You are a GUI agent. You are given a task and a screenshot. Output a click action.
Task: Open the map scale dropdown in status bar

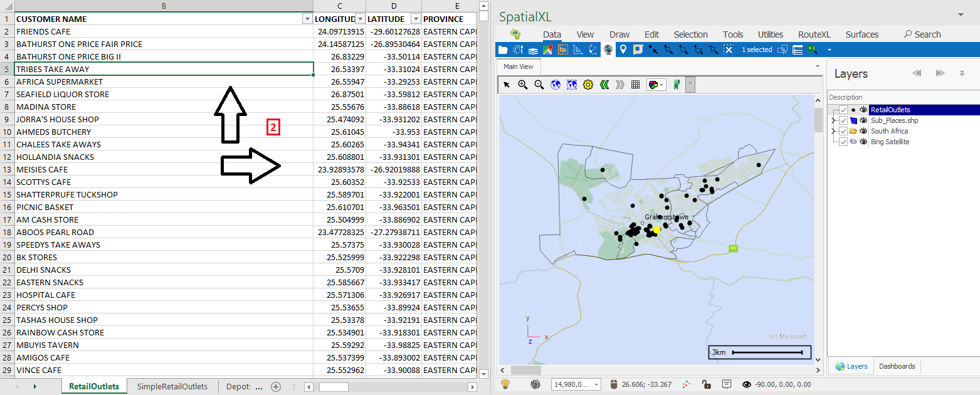[x=596, y=384]
